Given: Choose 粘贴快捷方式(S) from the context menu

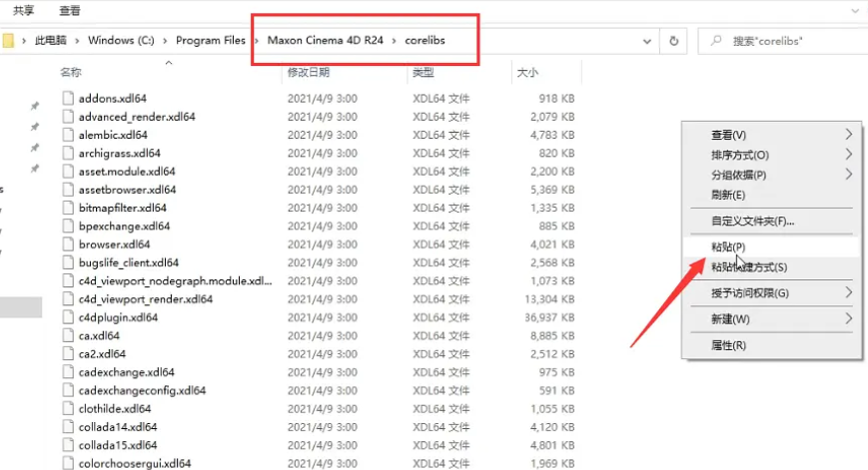Looking at the screenshot, I should tap(771, 267).
